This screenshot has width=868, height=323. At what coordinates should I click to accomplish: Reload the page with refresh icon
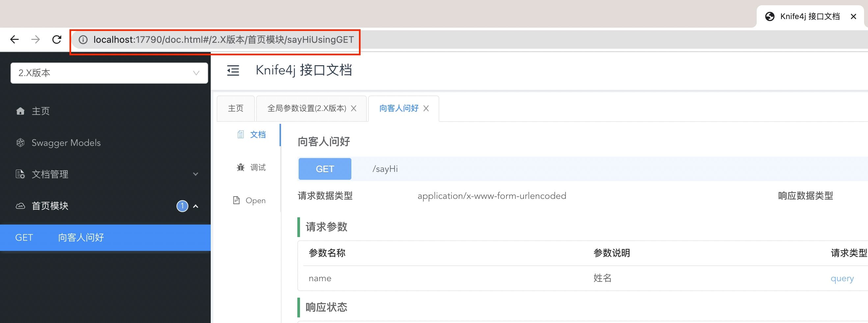click(57, 40)
